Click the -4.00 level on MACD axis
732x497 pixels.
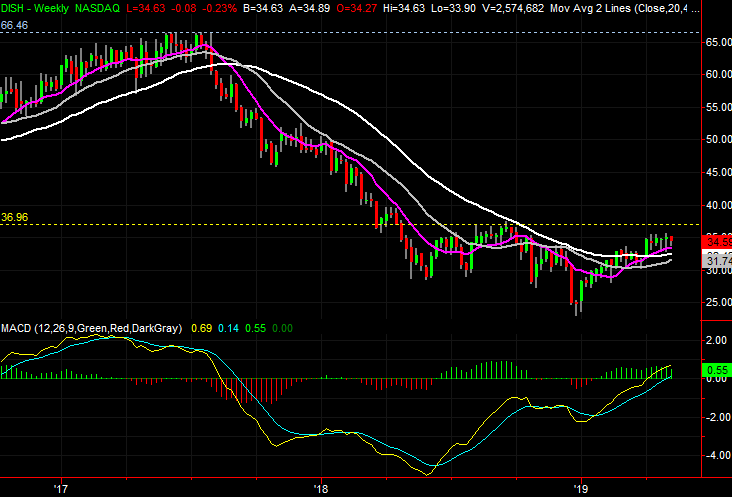(716, 455)
